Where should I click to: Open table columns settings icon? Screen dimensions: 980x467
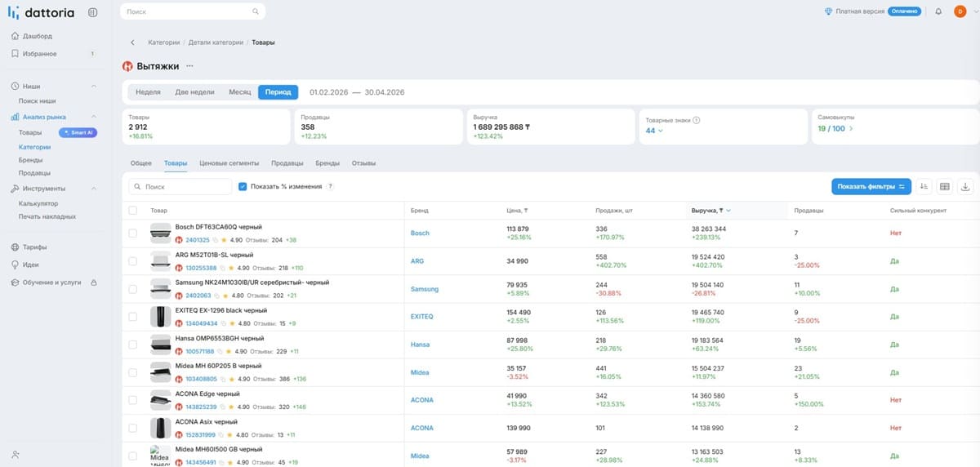click(x=945, y=186)
